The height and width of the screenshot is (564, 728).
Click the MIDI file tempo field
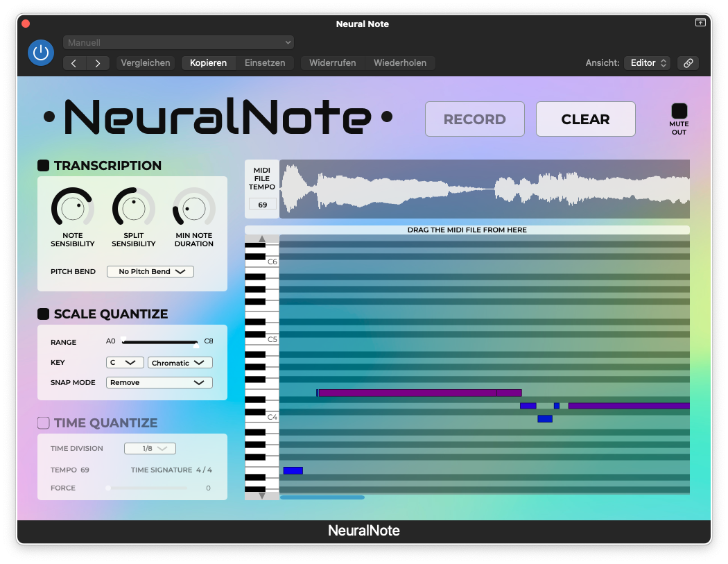point(262,205)
